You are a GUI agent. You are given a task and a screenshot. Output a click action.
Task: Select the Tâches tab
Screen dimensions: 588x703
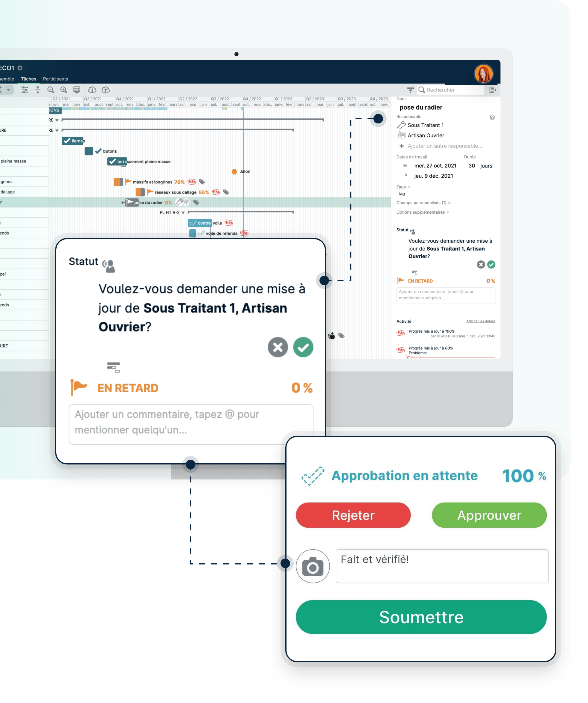click(28, 79)
